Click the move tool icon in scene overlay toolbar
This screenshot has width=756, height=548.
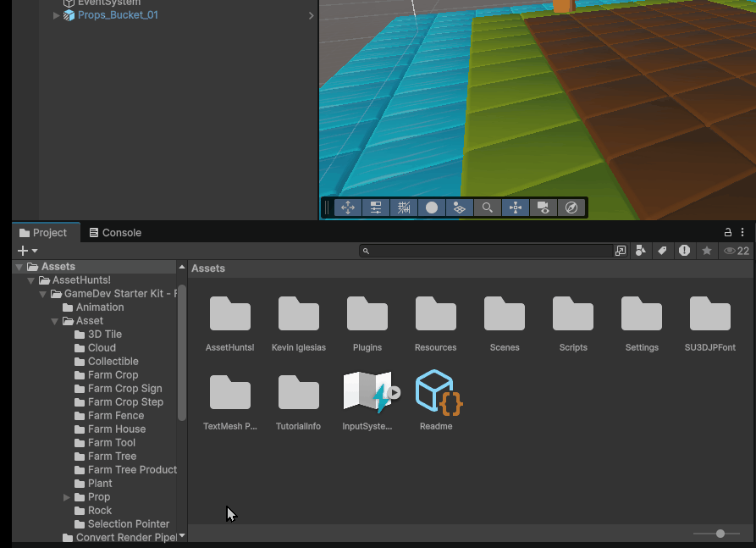pos(347,208)
